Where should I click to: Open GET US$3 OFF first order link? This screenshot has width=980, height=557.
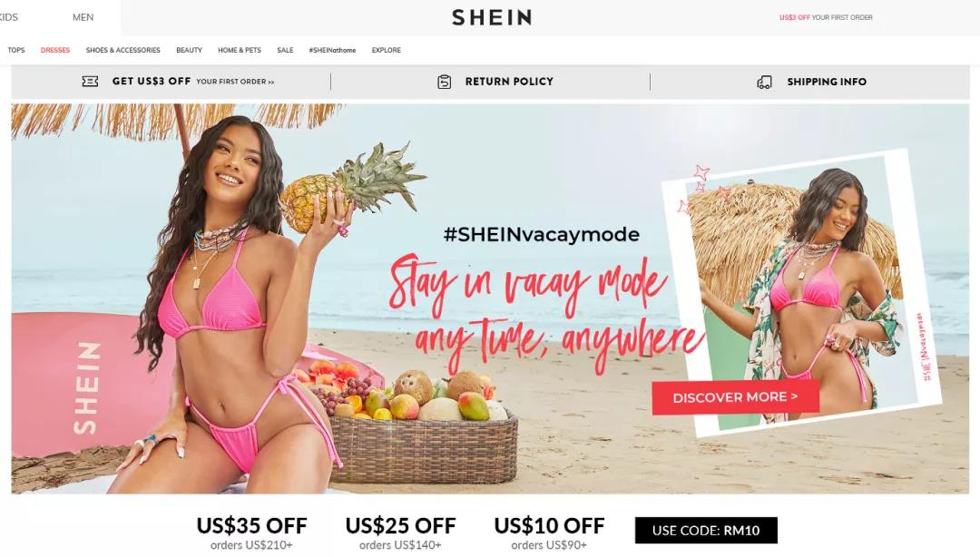[x=193, y=82]
